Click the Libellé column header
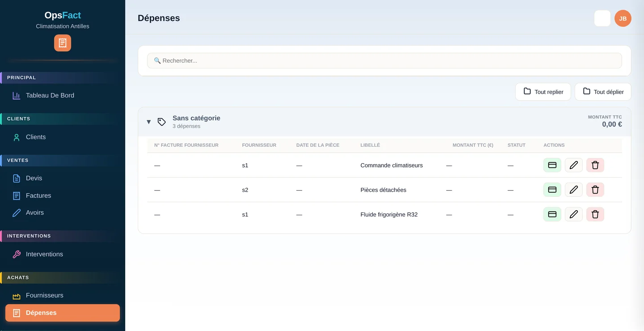Image resolution: width=644 pixels, height=331 pixels. pyautogui.click(x=370, y=145)
